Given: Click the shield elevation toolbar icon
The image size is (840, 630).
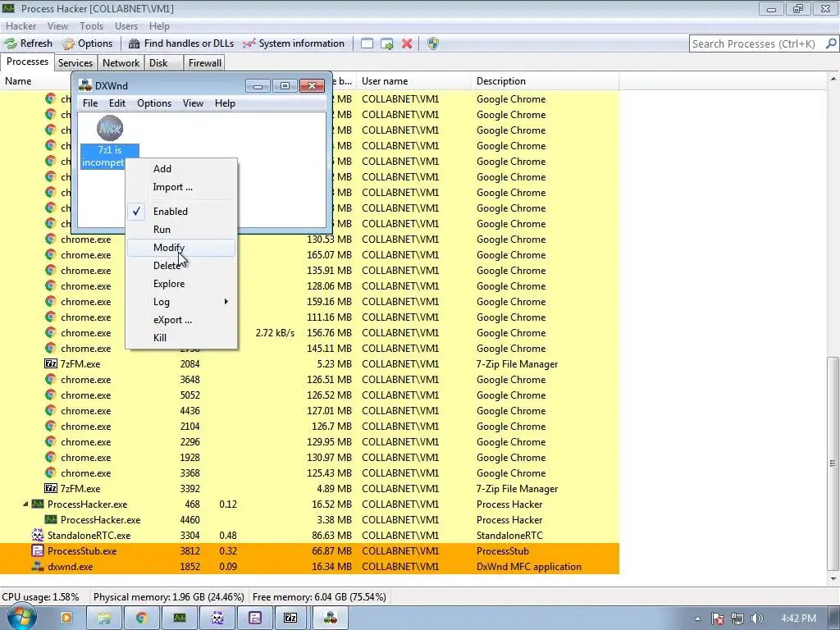Looking at the screenshot, I should 433,44.
